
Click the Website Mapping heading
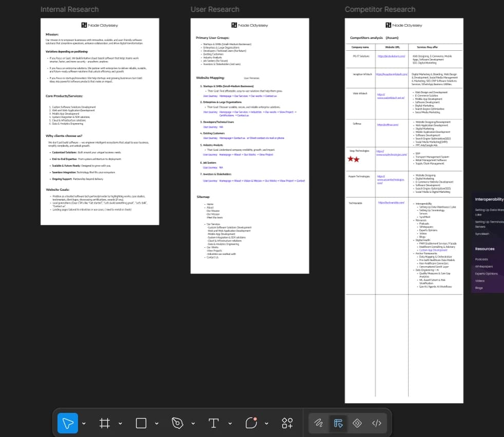pyautogui.click(x=210, y=78)
